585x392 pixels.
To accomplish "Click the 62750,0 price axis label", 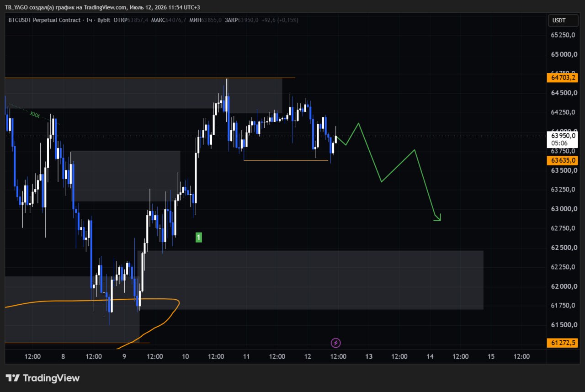I will [x=563, y=228].
